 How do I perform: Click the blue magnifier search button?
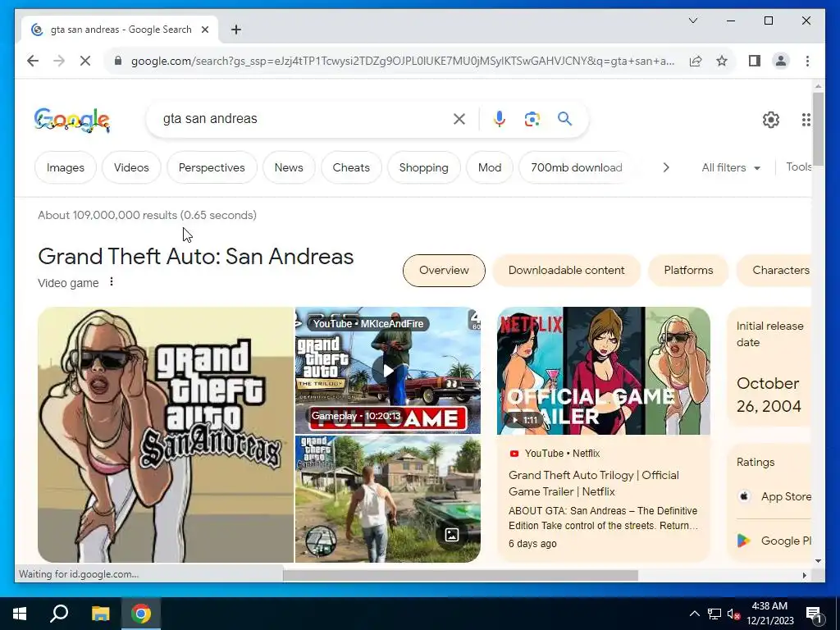coord(564,118)
